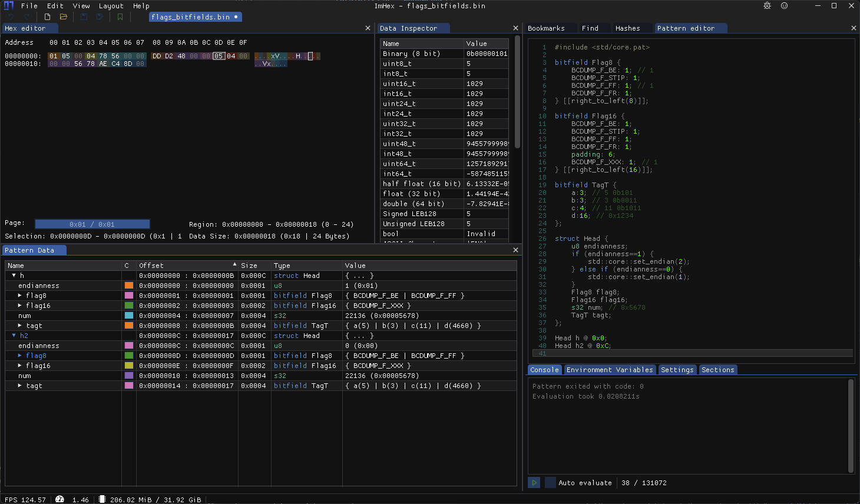Open ImHex settings via the gear icon
This screenshot has height=504, width=860.
coord(767,5)
